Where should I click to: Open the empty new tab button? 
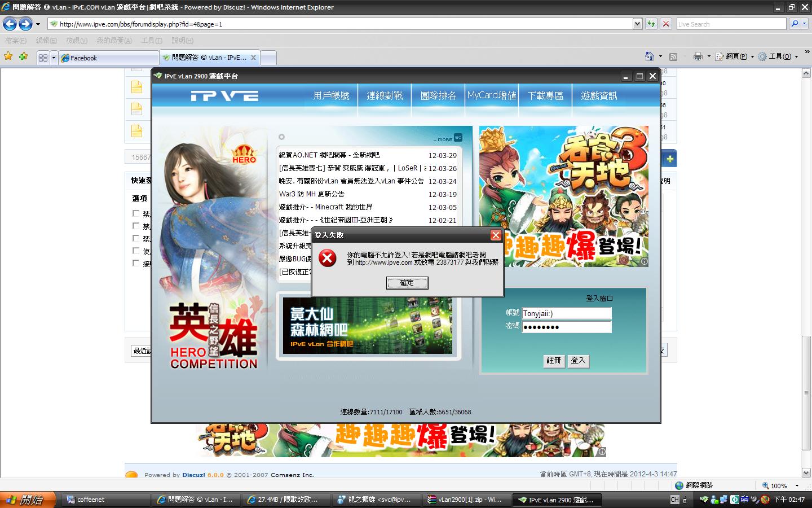(268, 58)
